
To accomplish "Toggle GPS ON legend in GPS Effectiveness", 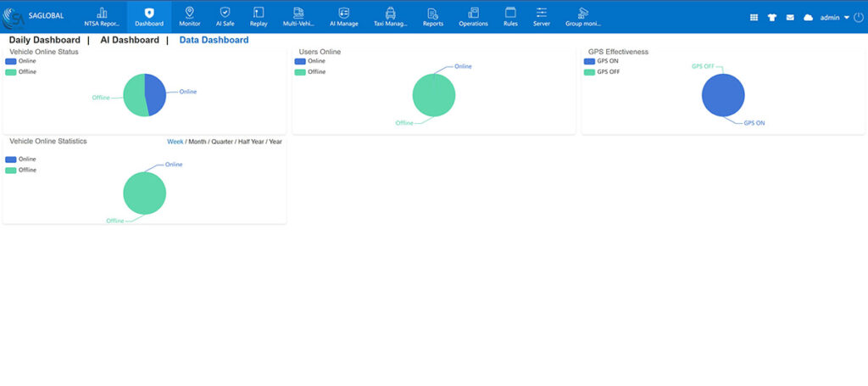I will coord(601,61).
